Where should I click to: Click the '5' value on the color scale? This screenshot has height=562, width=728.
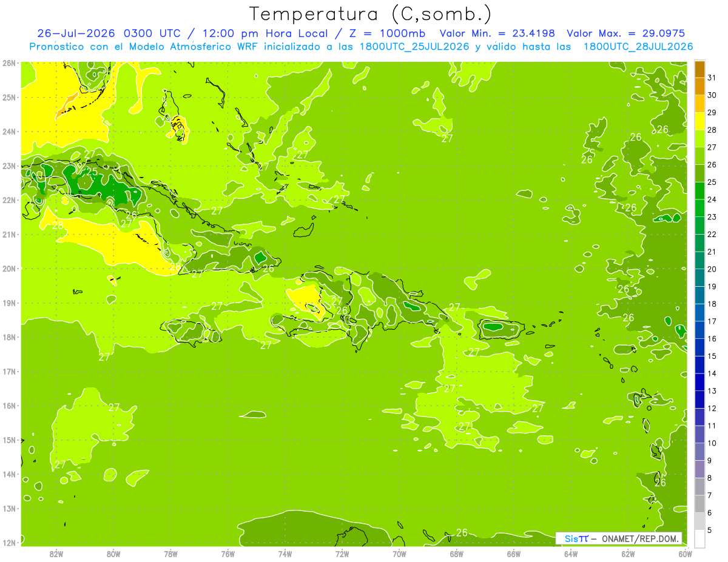click(709, 530)
